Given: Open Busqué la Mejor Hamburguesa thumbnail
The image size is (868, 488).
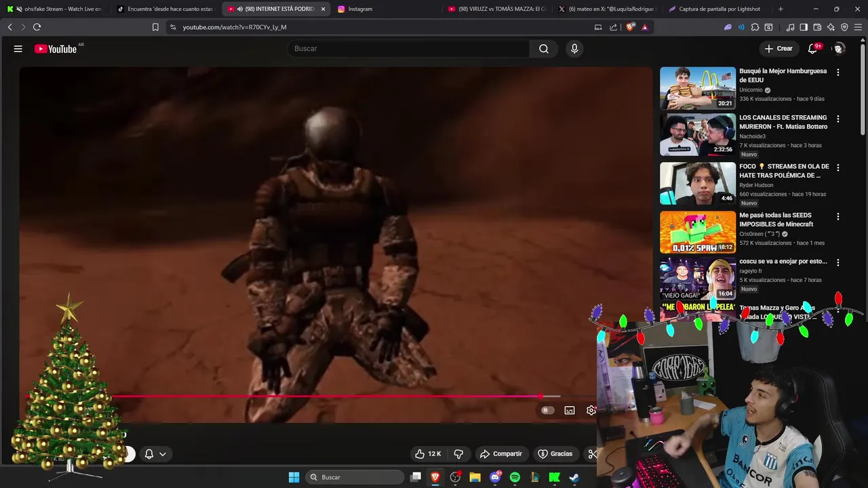Looking at the screenshot, I should click(x=698, y=88).
